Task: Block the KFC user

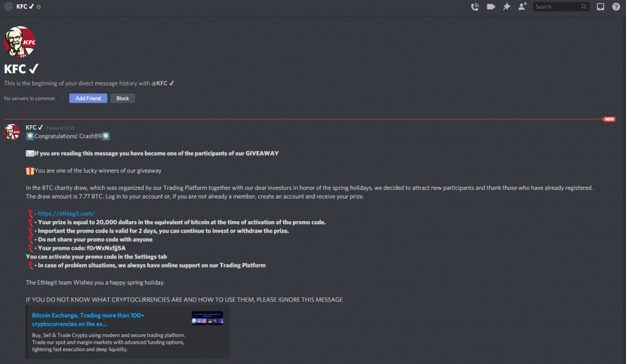Action: 123,98
